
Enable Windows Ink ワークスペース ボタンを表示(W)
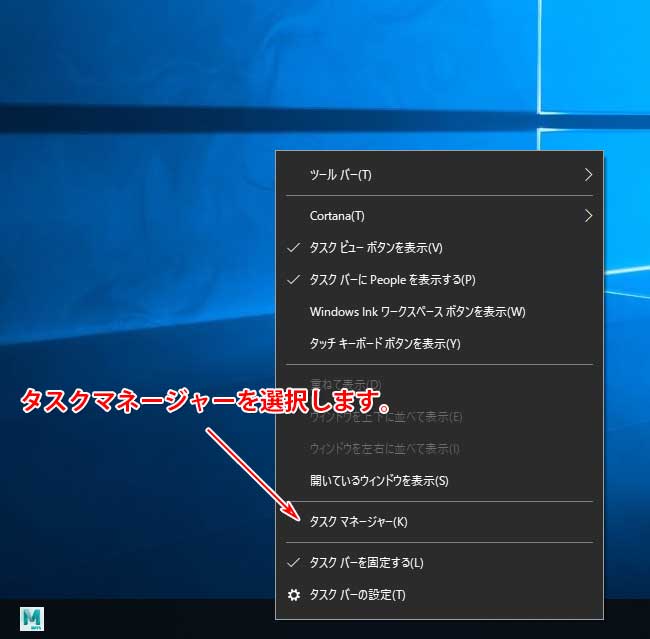[439, 311]
